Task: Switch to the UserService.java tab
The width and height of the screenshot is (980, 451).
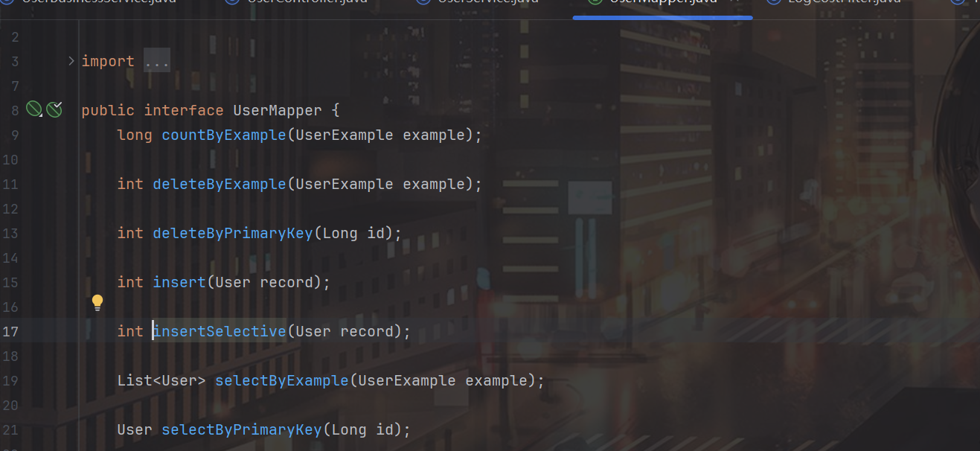Action: (x=487, y=3)
